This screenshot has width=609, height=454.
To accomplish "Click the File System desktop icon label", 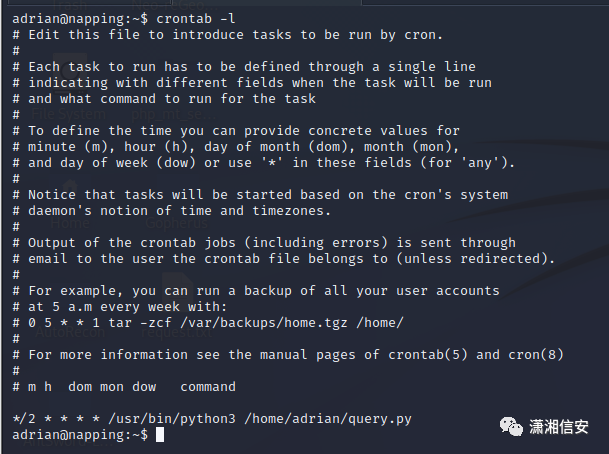I will click(x=68, y=114).
